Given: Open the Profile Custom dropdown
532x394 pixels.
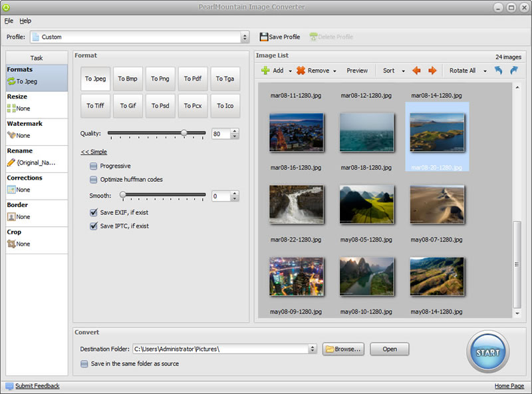Looking at the screenshot, I should click(245, 37).
